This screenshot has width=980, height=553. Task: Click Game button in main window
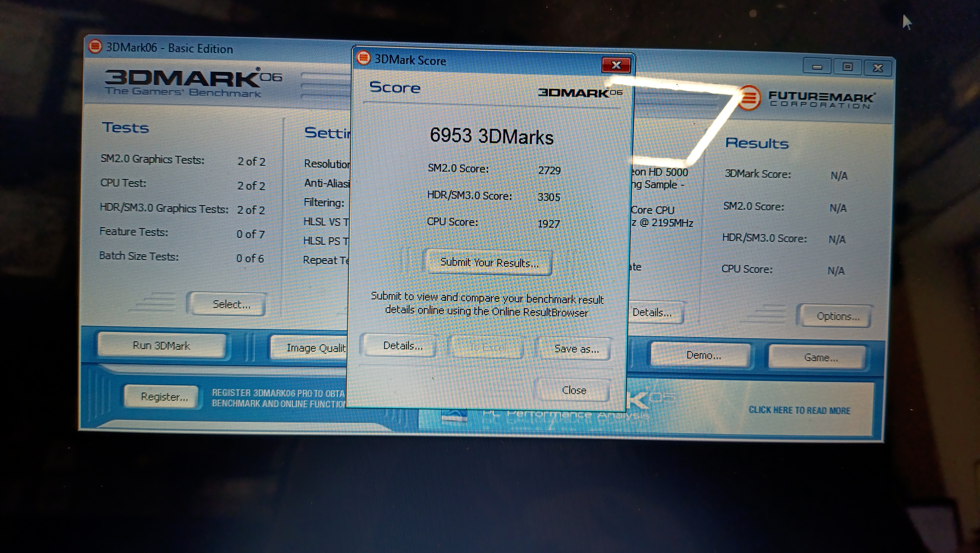point(818,357)
